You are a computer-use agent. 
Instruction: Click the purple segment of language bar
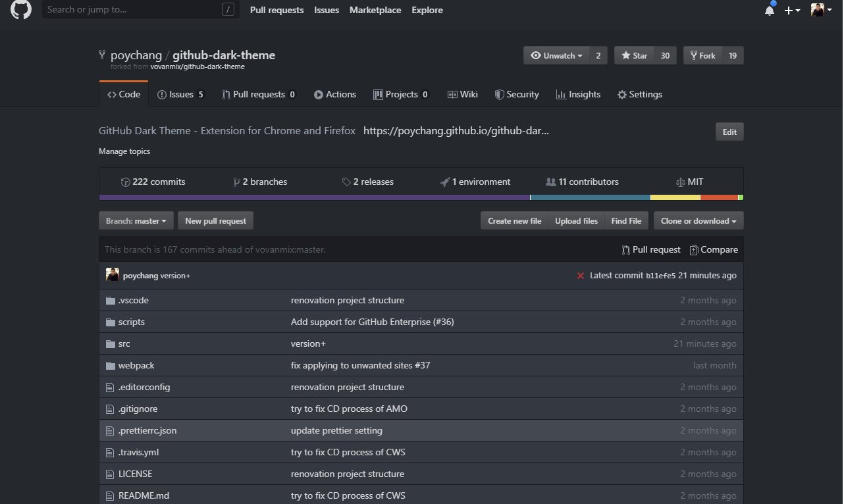tap(315, 197)
